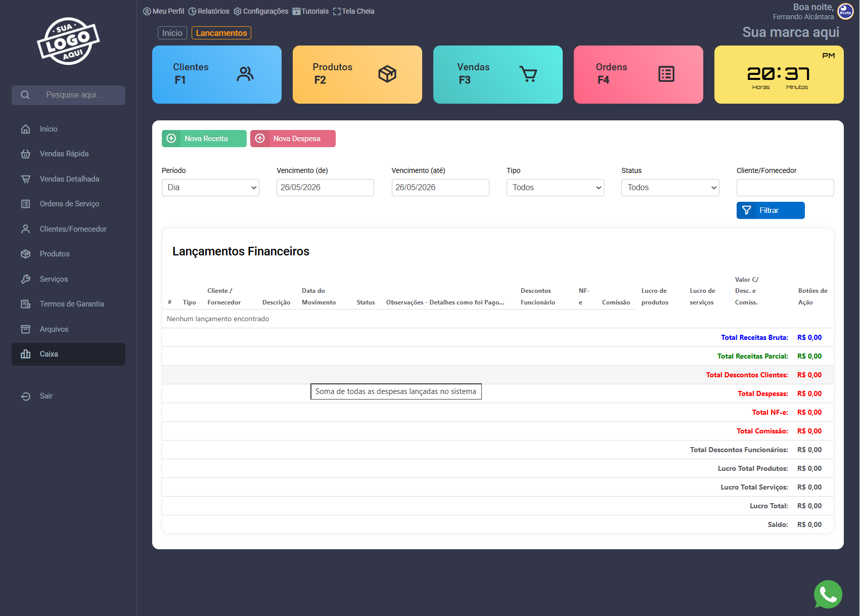Click the Nova Receita button

[204, 139]
